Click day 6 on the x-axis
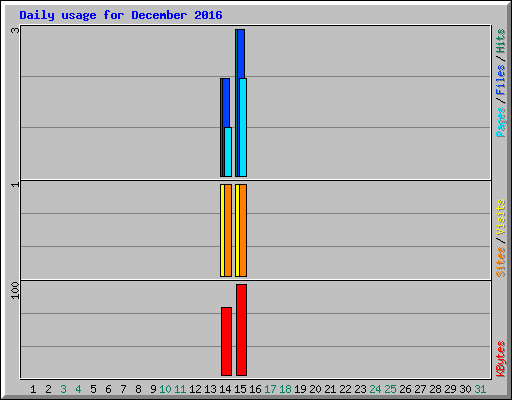The image size is (512, 400). pos(108,389)
